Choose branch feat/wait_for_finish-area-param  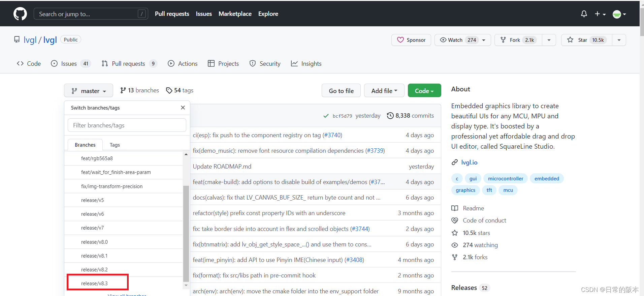pos(124,172)
